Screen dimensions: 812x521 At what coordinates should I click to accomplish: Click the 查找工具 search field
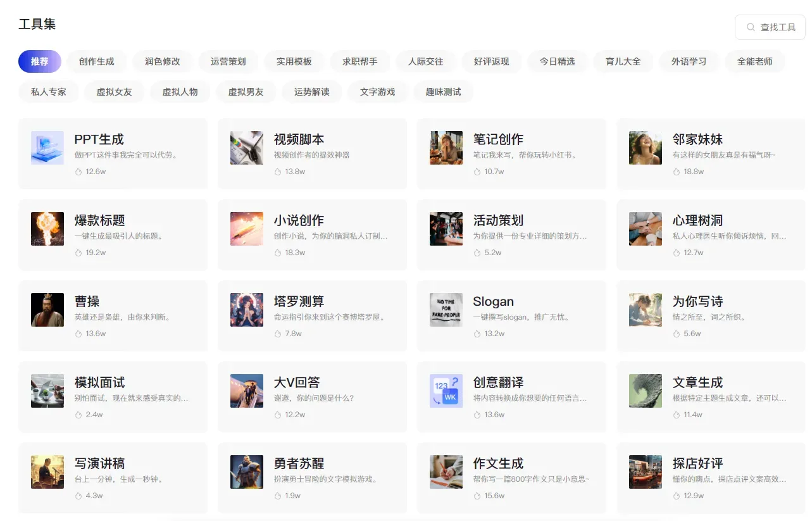(770, 27)
